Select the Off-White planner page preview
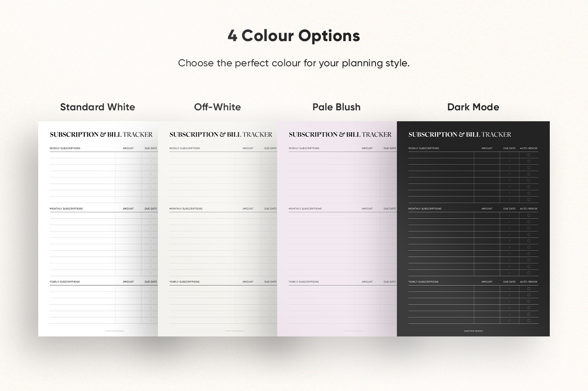Image resolution: width=588 pixels, height=391 pixels. point(218,229)
